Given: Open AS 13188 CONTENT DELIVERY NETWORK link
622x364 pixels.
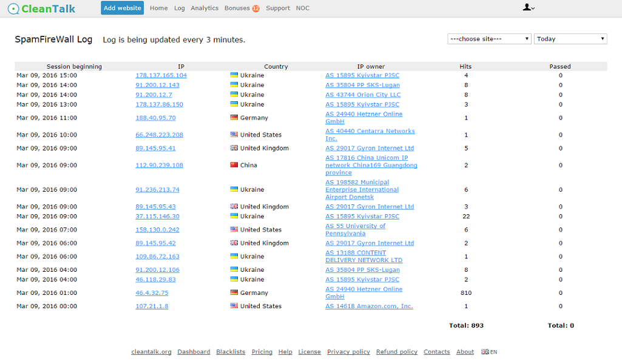Looking at the screenshot, I should coord(363,257).
